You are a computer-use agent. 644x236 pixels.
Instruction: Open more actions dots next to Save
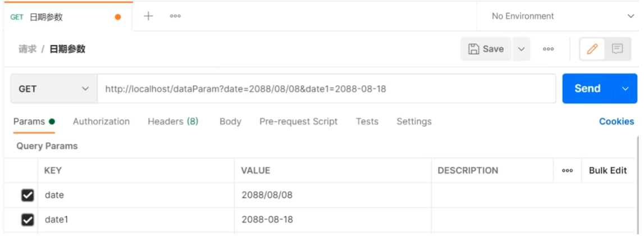pyautogui.click(x=549, y=49)
